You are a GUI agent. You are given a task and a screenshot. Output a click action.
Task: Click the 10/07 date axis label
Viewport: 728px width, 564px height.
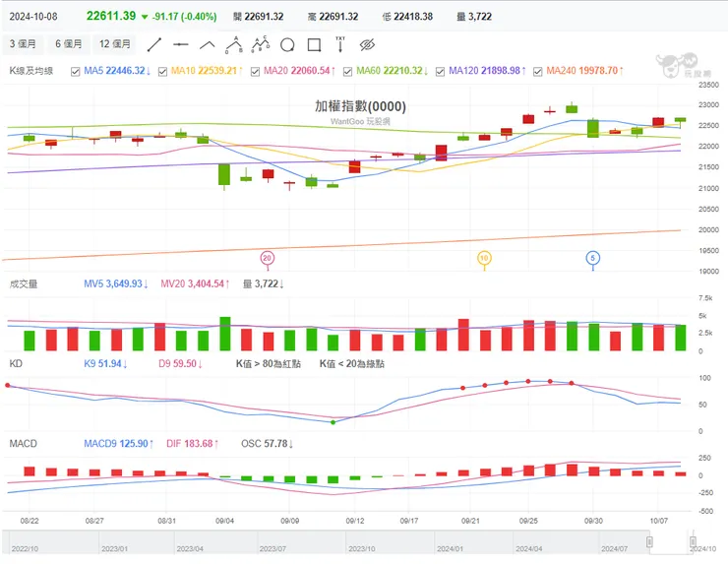pos(658,521)
